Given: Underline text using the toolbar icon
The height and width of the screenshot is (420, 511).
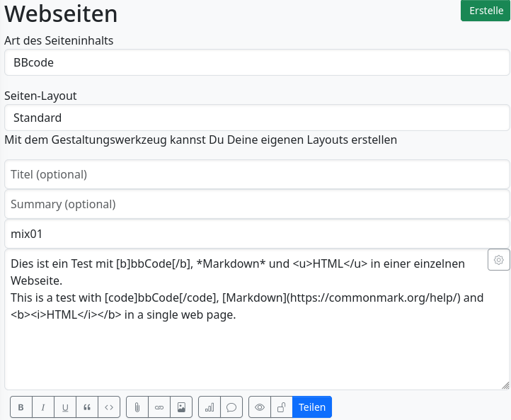Looking at the screenshot, I should 65,407.
